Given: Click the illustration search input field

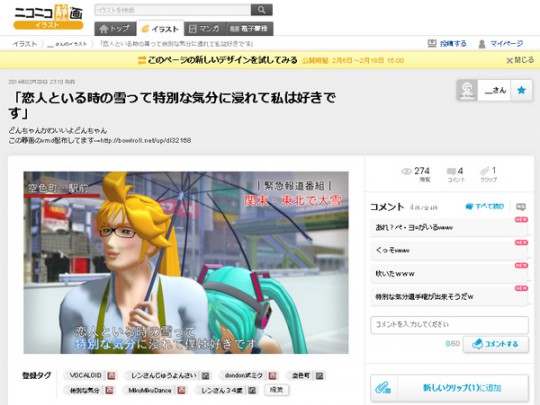Looking at the screenshot, I should pyautogui.click(x=173, y=10).
